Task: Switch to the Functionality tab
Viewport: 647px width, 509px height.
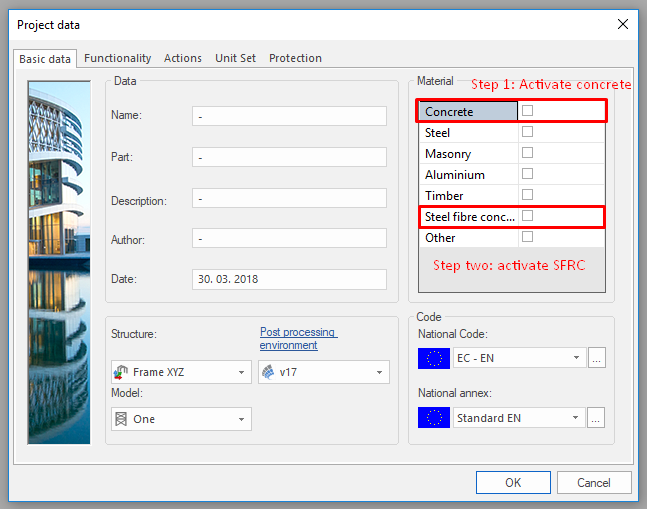Action: tap(117, 58)
